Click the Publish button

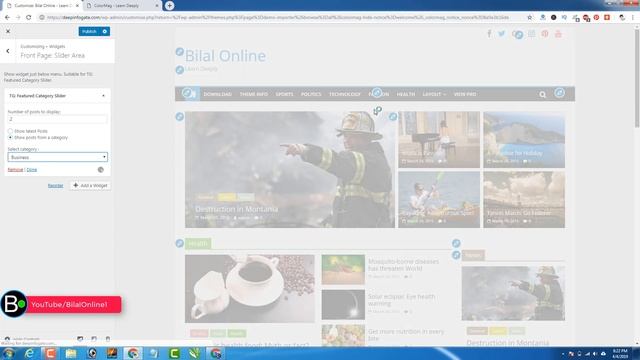tap(89, 31)
